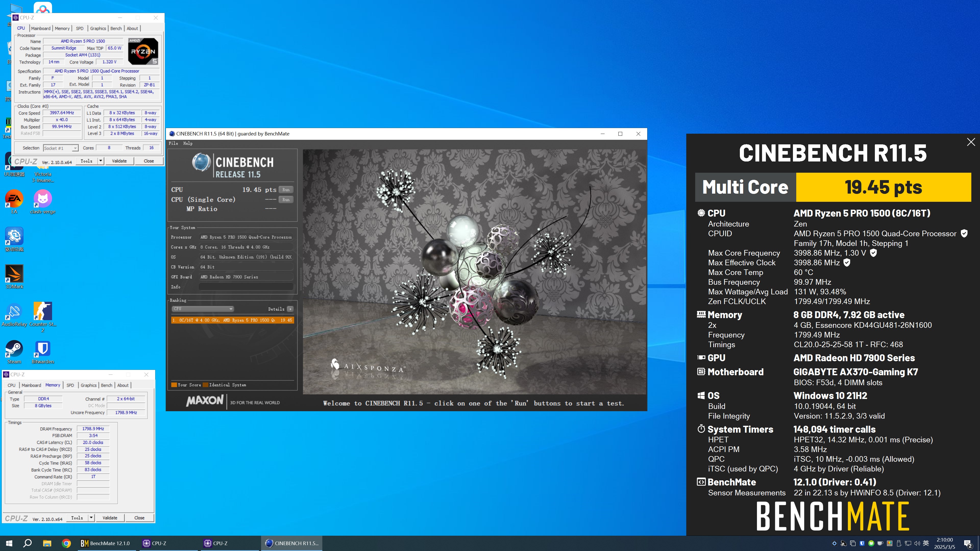
Task: Open the Help menu in Cinebench
Action: (x=188, y=143)
